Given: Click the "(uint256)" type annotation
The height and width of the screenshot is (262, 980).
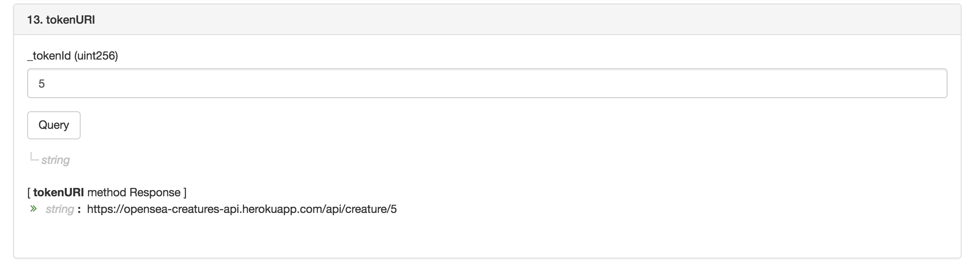Looking at the screenshot, I should [x=96, y=56].
